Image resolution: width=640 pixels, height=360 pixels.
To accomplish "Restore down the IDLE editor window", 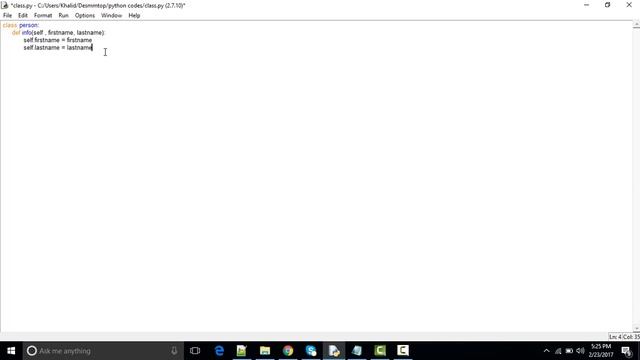I will pyautogui.click(x=607, y=5).
